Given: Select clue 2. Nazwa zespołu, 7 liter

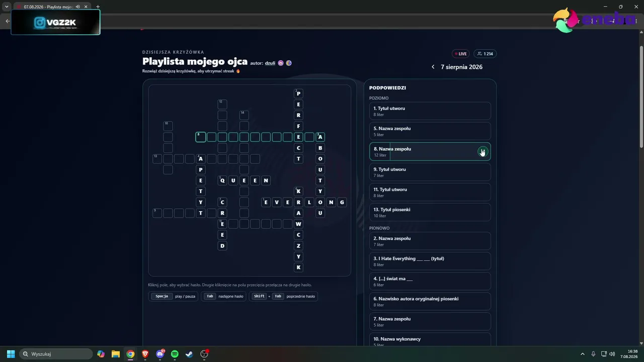Looking at the screenshot, I should tap(430, 241).
